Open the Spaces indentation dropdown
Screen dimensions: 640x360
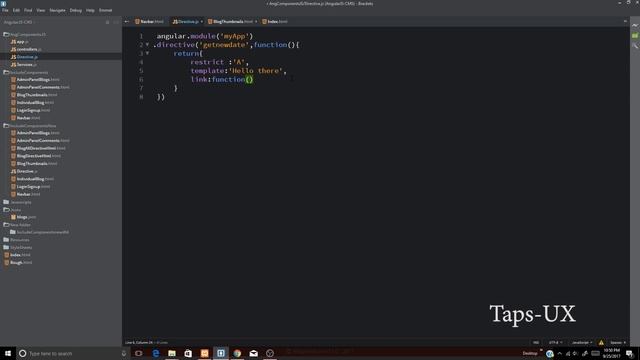point(618,342)
